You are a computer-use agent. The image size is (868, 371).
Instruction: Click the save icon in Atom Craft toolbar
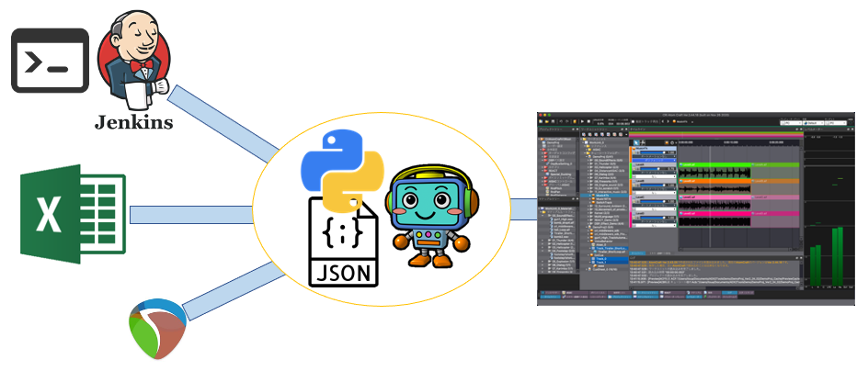553,121
